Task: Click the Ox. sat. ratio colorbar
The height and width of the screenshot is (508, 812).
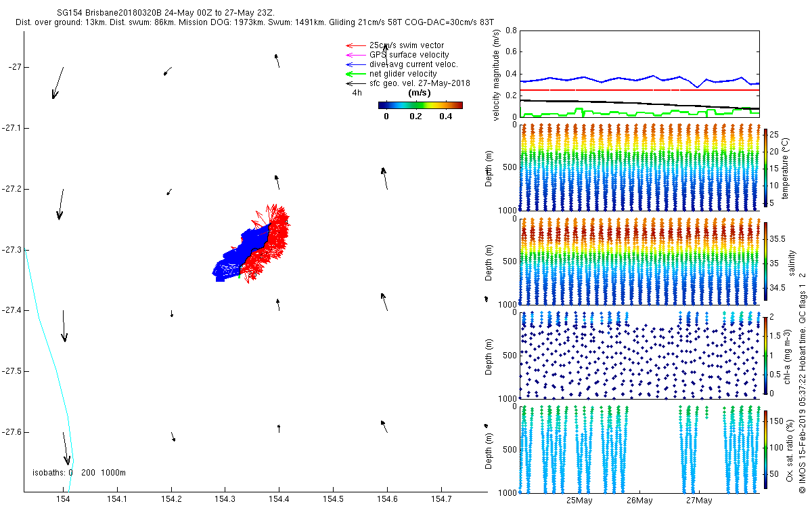Action: (x=765, y=449)
